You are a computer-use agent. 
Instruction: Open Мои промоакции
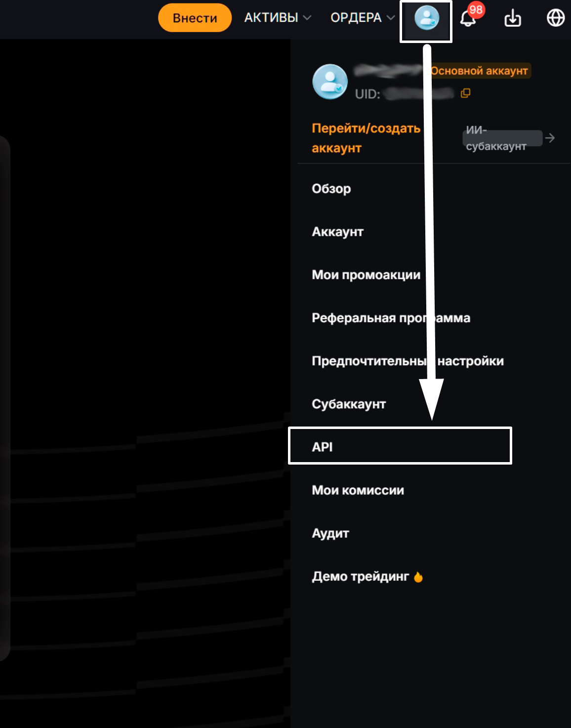point(366,275)
